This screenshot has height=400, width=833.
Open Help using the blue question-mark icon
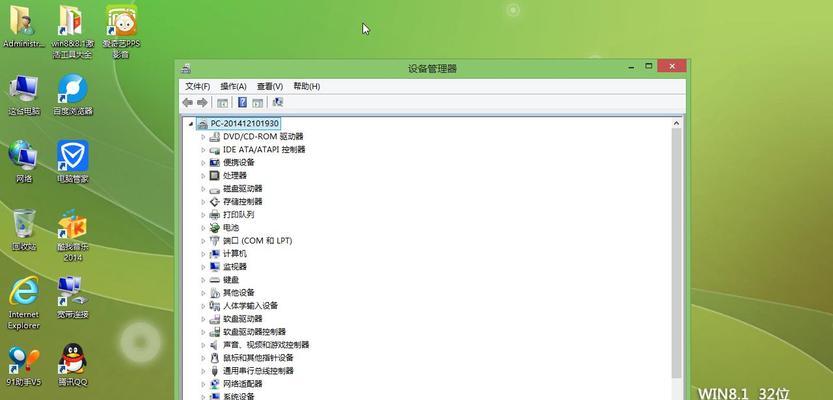click(x=242, y=103)
